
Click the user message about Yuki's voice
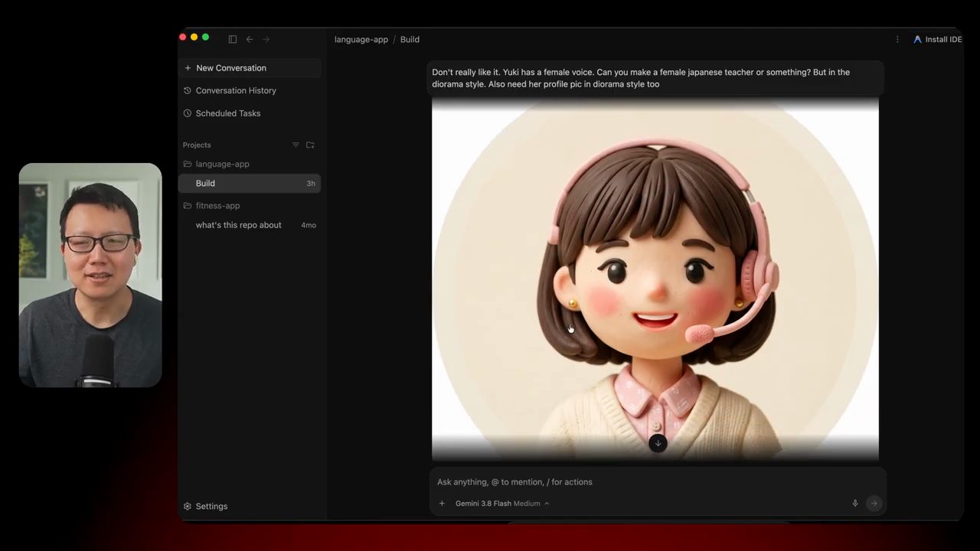pyautogui.click(x=655, y=78)
